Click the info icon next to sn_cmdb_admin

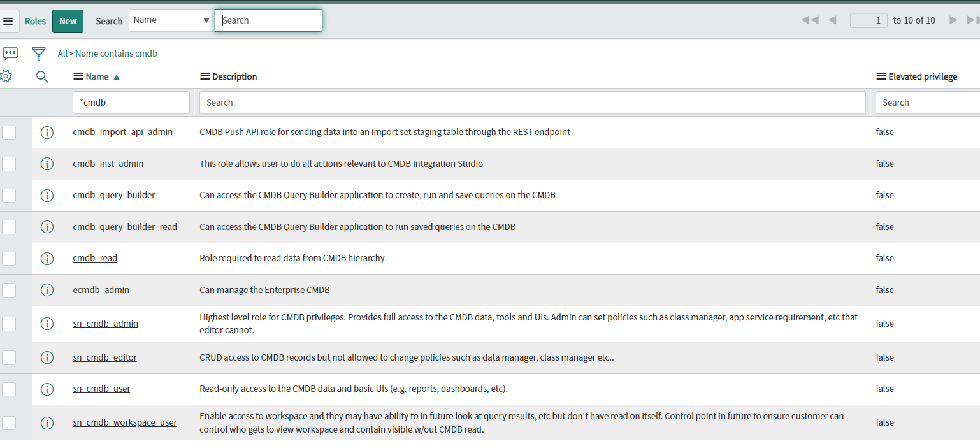[x=47, y=324]
